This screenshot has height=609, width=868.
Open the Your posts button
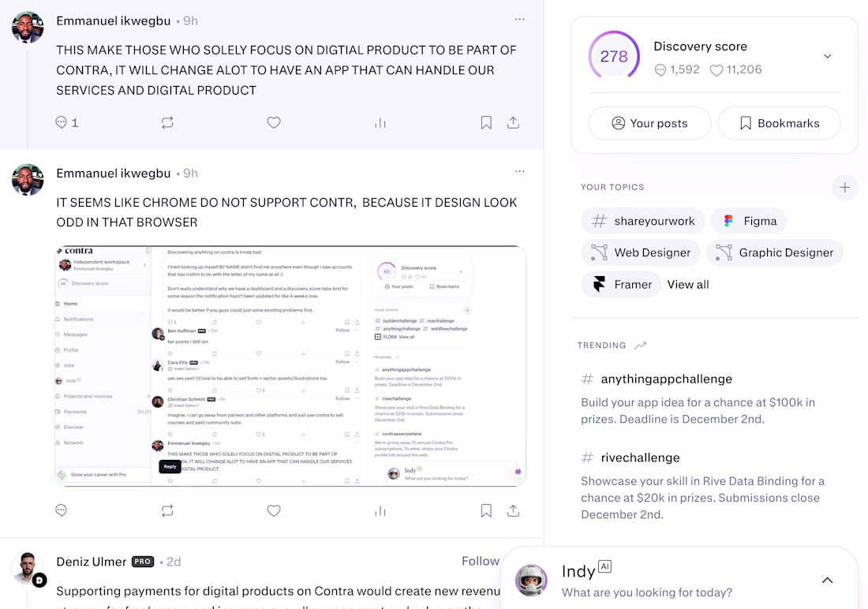click(x=649, y=123)
